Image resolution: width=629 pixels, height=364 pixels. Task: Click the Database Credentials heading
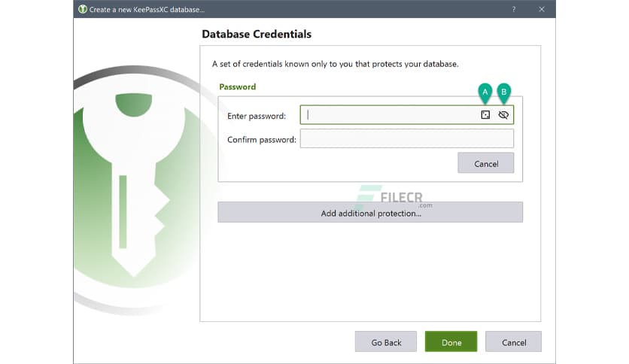(x=257, y=34)
